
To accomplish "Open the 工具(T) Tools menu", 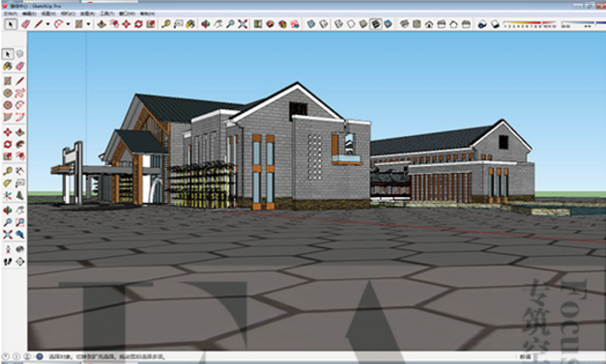I will 107,14.
